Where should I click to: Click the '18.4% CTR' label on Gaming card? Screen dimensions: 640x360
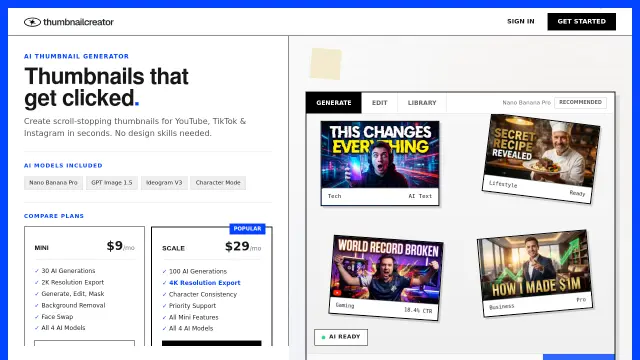(x=418, y=311)
